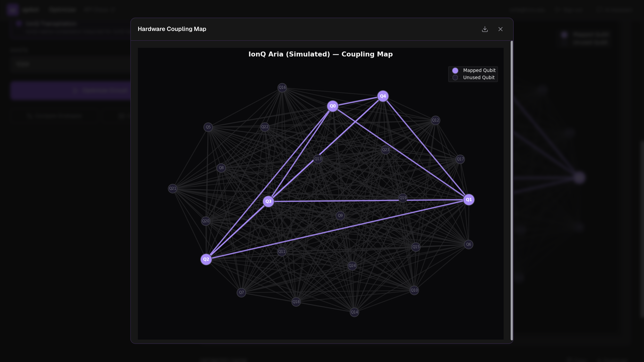The width and height of the screenshot is (644, 362).
Task: Click unused qubit node Q12
Action: (435, 120)
